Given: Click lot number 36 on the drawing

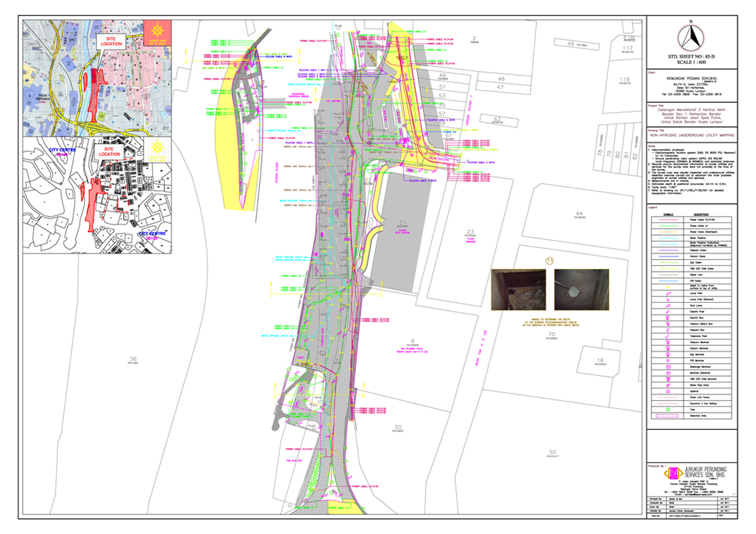Looking at the screenshot, I should [133, 359].
